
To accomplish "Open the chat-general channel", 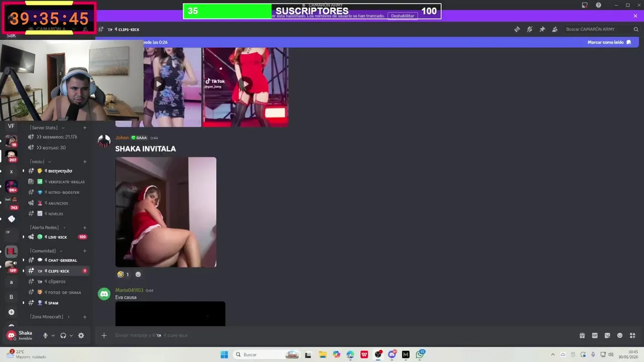I will 57,260.
